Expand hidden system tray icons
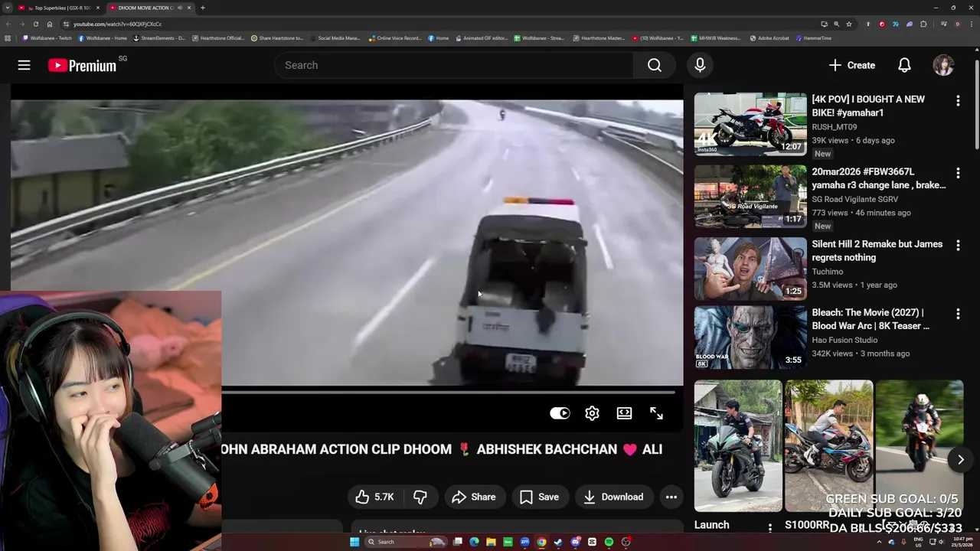Viewport: 980px width, 551px height. tap(879, 542)
